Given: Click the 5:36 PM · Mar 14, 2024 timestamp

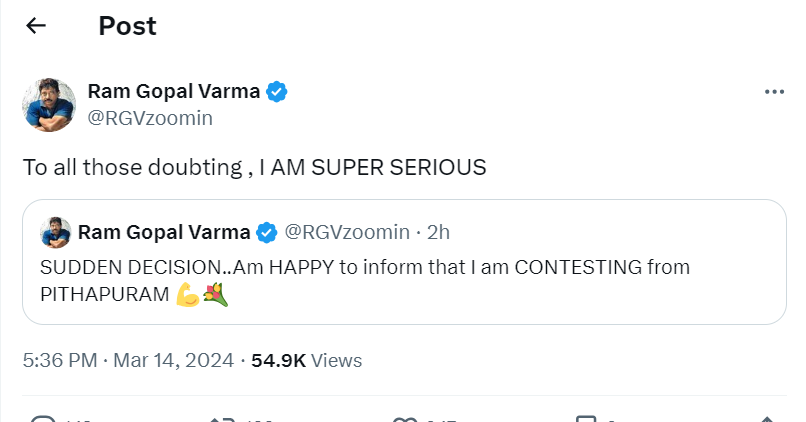Looking at the screenshot, I should click(x=128, y=360).
